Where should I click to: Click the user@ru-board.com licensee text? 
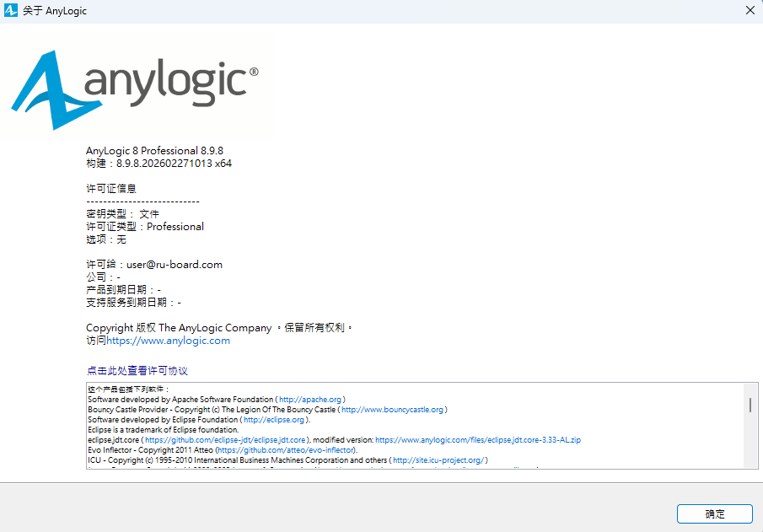pos(175,265)
